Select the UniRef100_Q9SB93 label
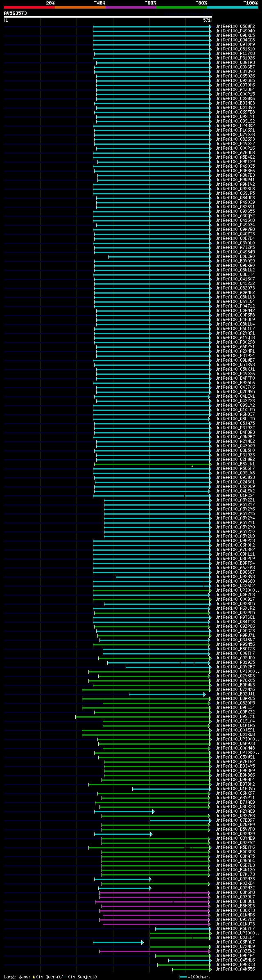This screenshot has height=980, width=262. click(x=235, y=577)
